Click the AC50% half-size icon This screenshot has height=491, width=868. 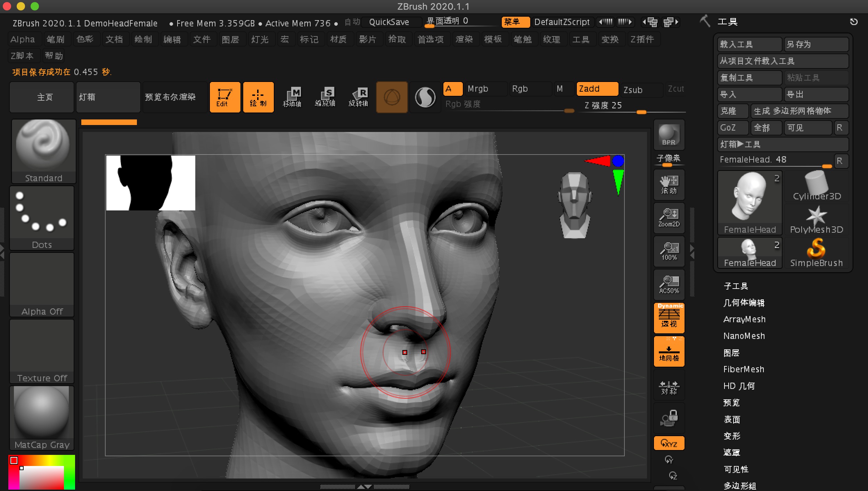coord(669,285)
